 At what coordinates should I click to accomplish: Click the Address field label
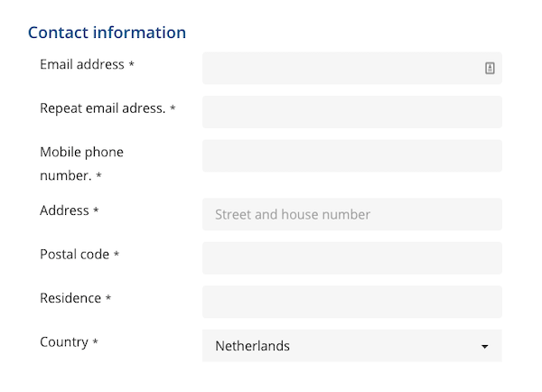(x=64, y=210)
